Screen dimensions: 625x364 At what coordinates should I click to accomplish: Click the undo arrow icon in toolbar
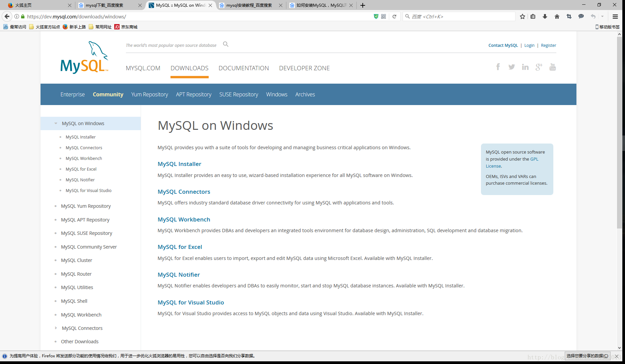coord(593,16)
